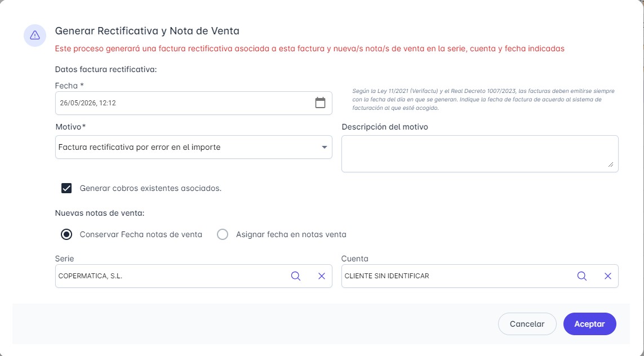Click the Verifactu legal note text
This screenshot has height=356, width=644.
pyautogui.click(x=483, y=99)
